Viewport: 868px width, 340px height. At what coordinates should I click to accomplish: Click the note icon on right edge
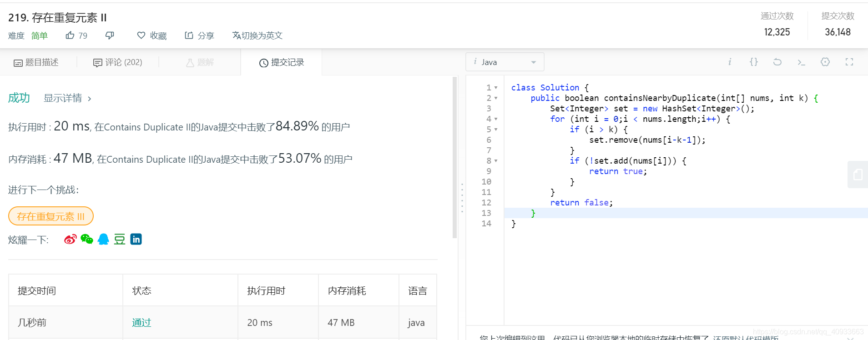point(858,175)
